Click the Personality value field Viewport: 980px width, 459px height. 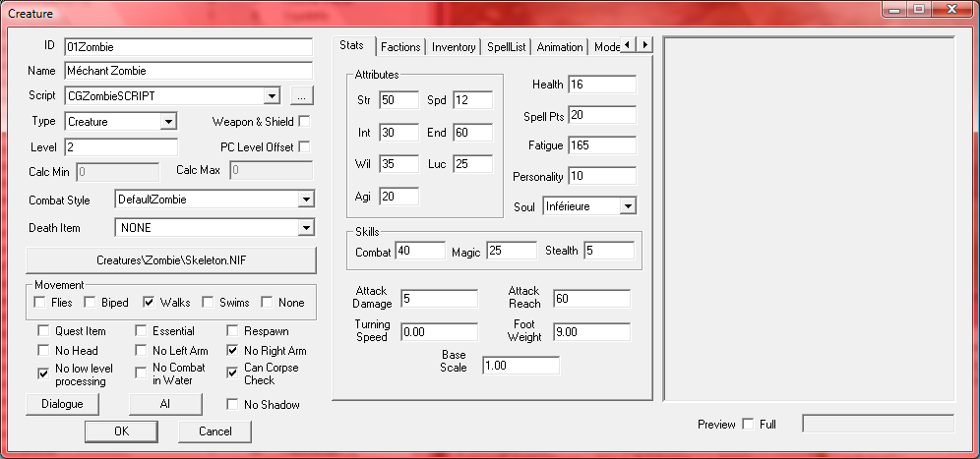(x=602, y=176)
